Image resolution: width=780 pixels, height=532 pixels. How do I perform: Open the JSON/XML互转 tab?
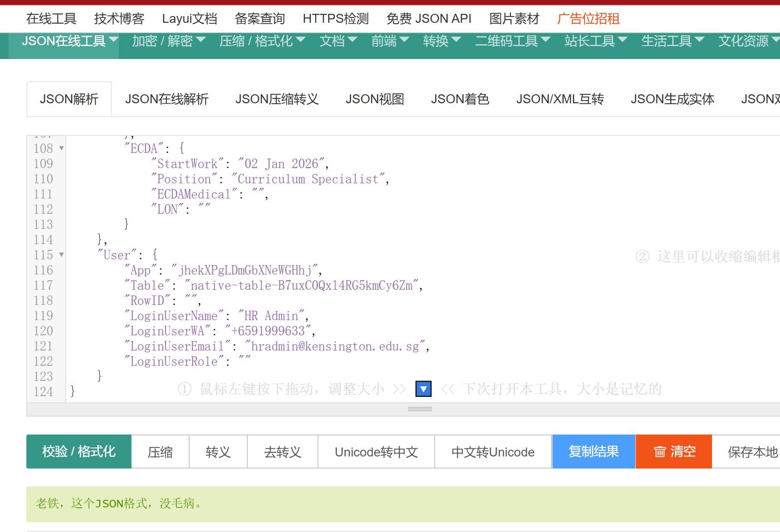(x=560, y=99)
